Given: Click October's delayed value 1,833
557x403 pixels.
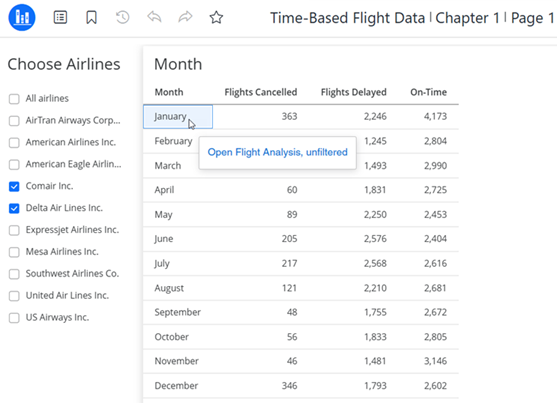Looking at the screenshot, I should 375,337.
